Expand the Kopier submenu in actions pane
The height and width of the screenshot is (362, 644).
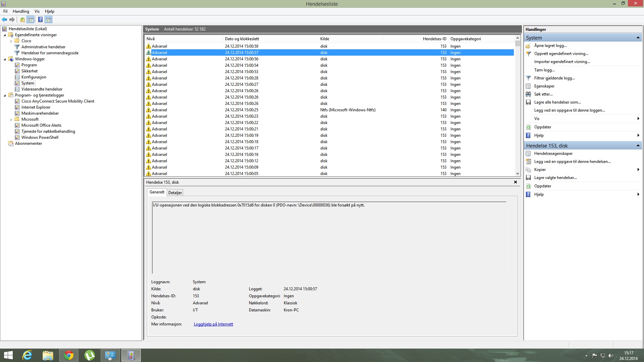click(638, 170)
